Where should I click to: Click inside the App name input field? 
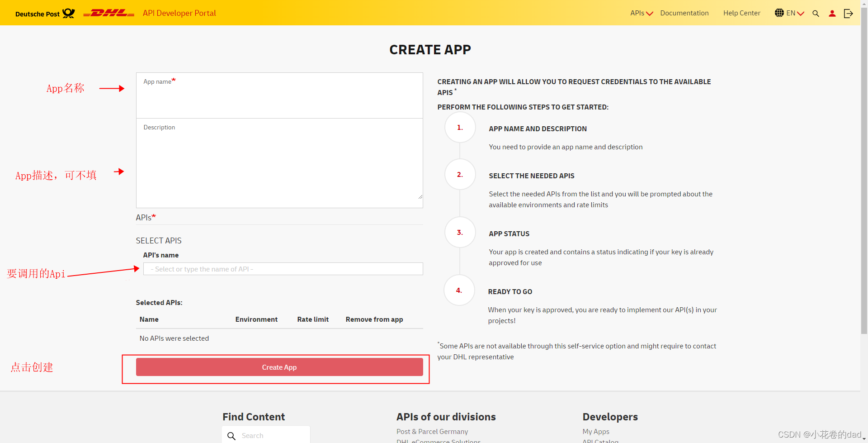[x=279, y=95]
